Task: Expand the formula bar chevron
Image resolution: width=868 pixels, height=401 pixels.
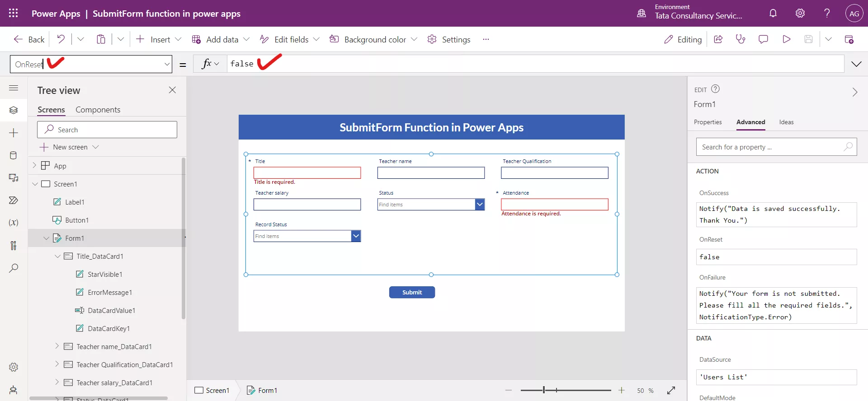Action: pyautogui.click(x=856, y=64)
